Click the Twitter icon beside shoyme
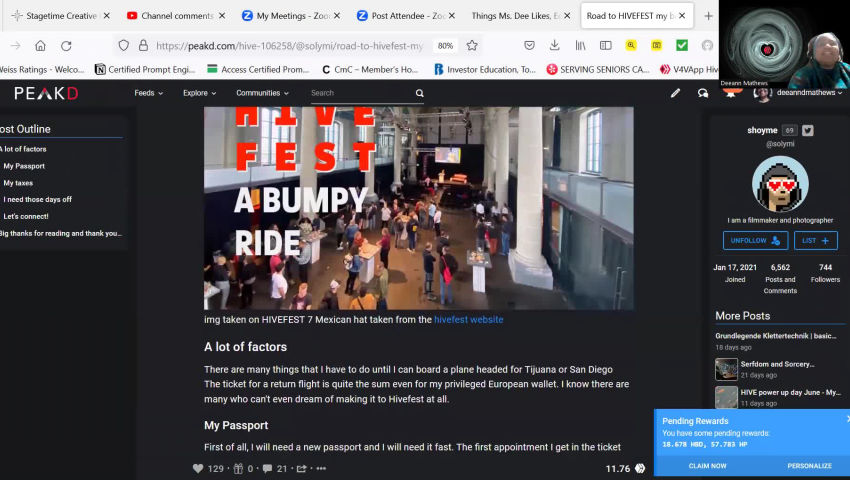The height and width of the screenshot is (480, 850). click(x=808, y=130)
